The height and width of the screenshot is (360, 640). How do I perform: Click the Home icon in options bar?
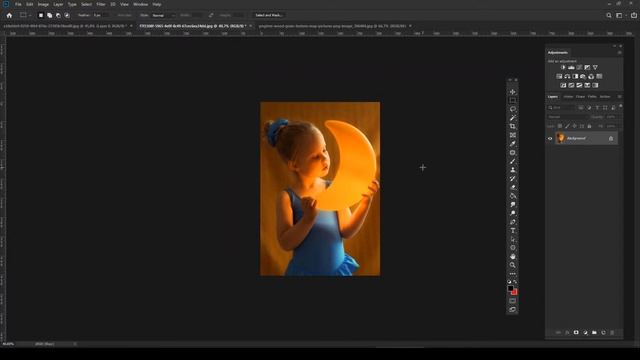(x=9, y=15)
